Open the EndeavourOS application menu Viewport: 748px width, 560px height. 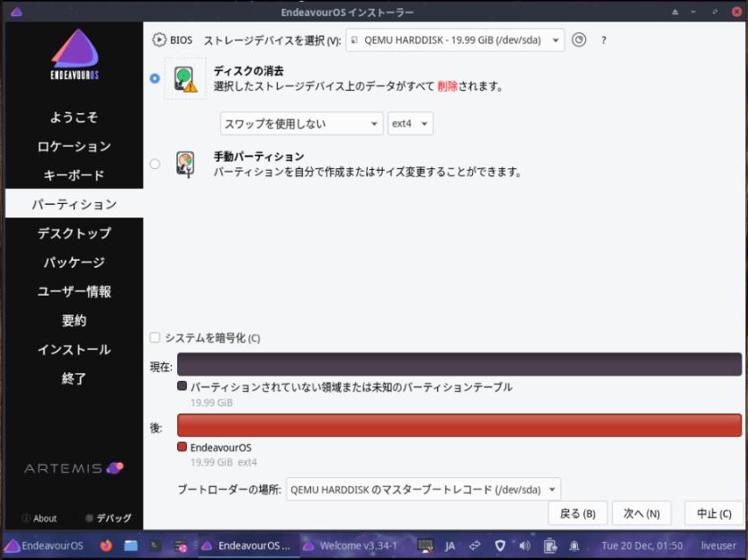[44, 546]
